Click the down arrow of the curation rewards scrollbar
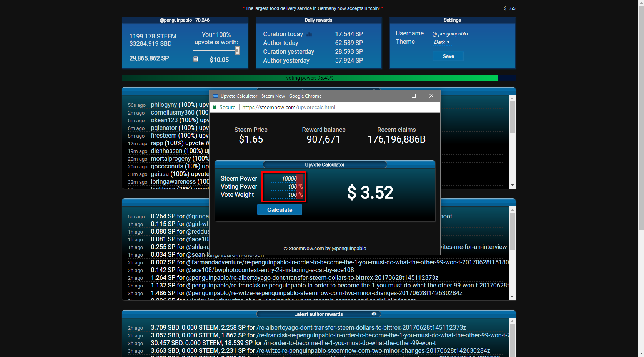Image resolution: width=644 pixels, height=357 pixels. (512, 297)
